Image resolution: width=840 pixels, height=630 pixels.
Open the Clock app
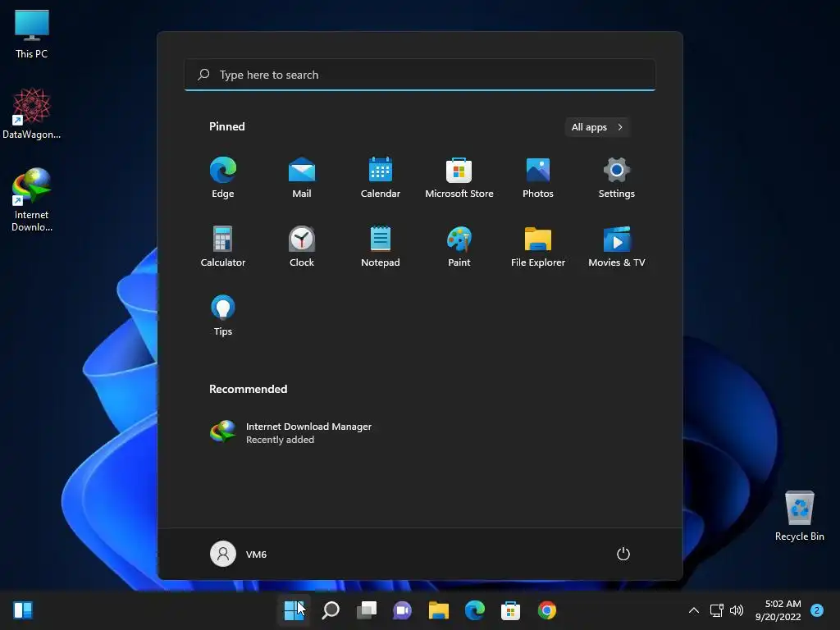[x=302, y=246]
